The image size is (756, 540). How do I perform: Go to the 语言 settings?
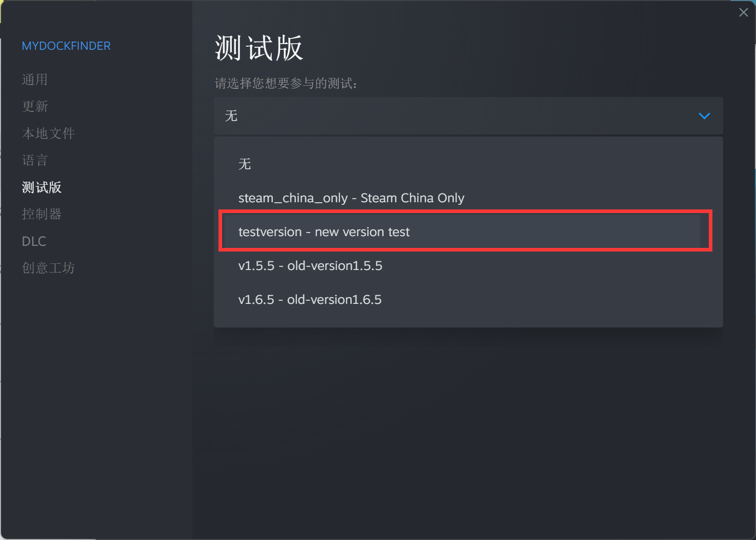tap(35, 160)
